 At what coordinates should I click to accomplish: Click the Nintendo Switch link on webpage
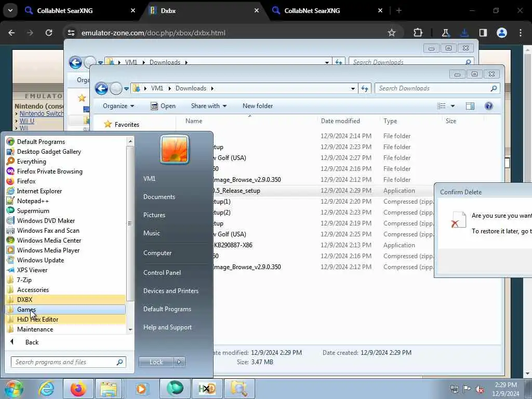[41, 114]
